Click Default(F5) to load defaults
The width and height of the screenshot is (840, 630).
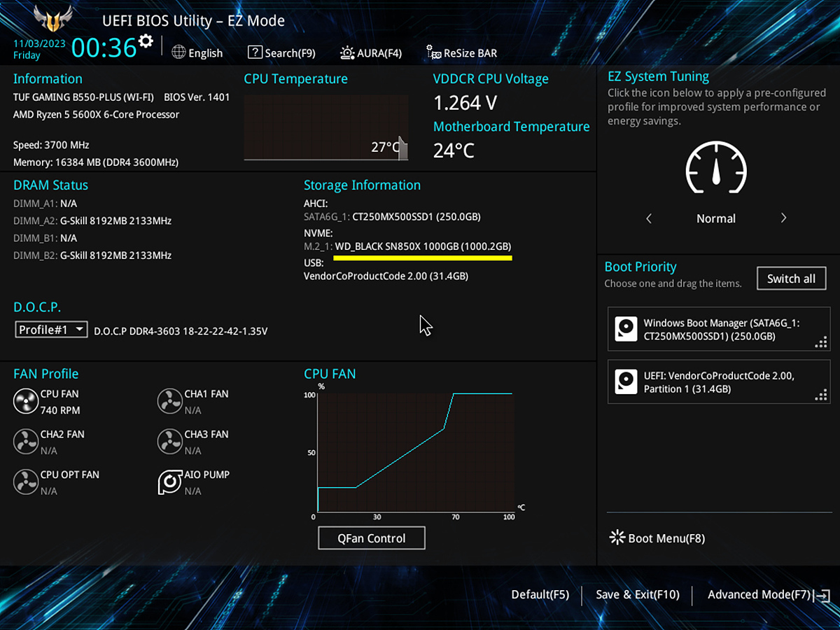[x=540, y=594]
